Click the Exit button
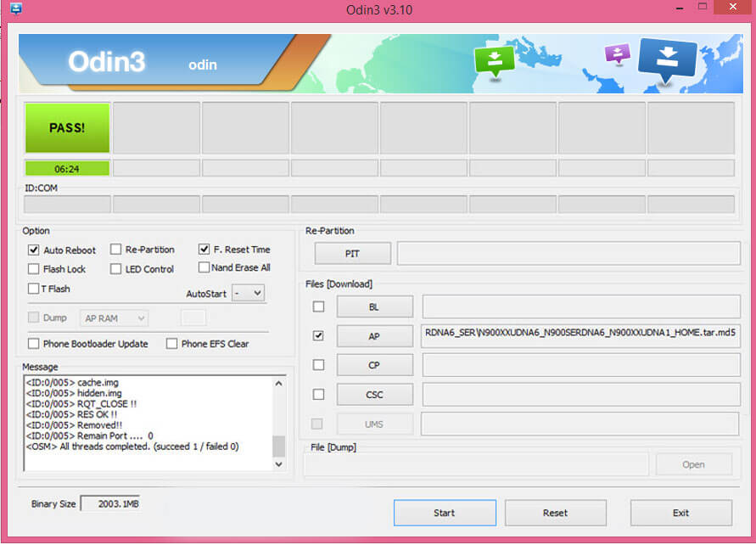 pos(680,513)
